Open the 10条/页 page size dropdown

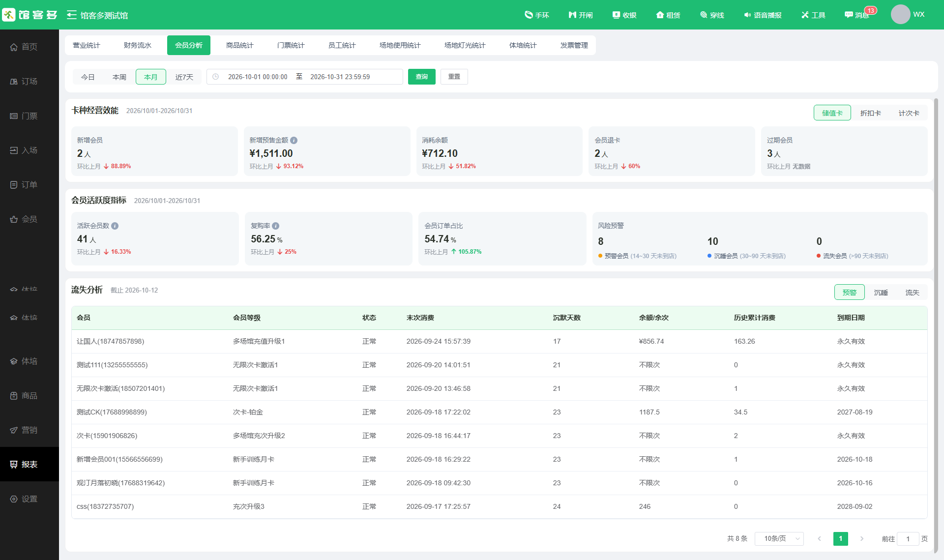(x=779, y=539)
